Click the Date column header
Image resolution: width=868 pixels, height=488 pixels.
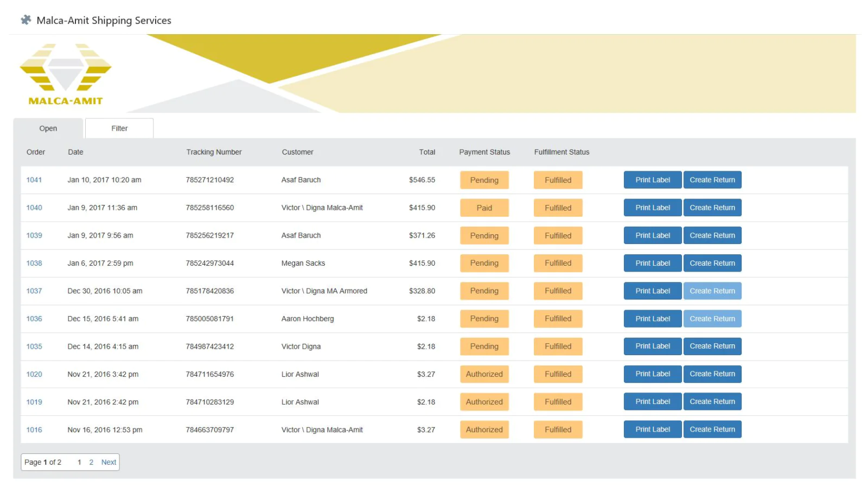[75, 152]
